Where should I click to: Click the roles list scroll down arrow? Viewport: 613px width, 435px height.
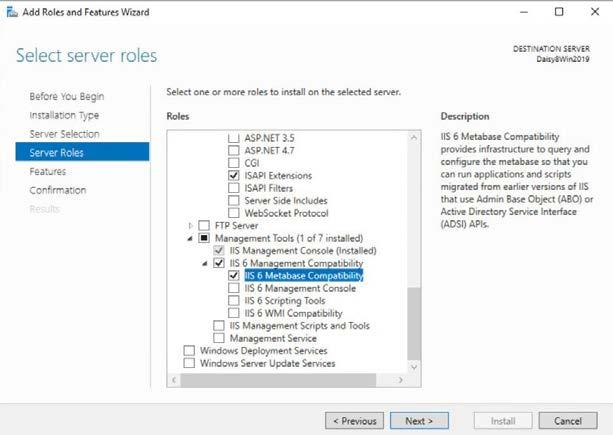click(x=414, y=367)
